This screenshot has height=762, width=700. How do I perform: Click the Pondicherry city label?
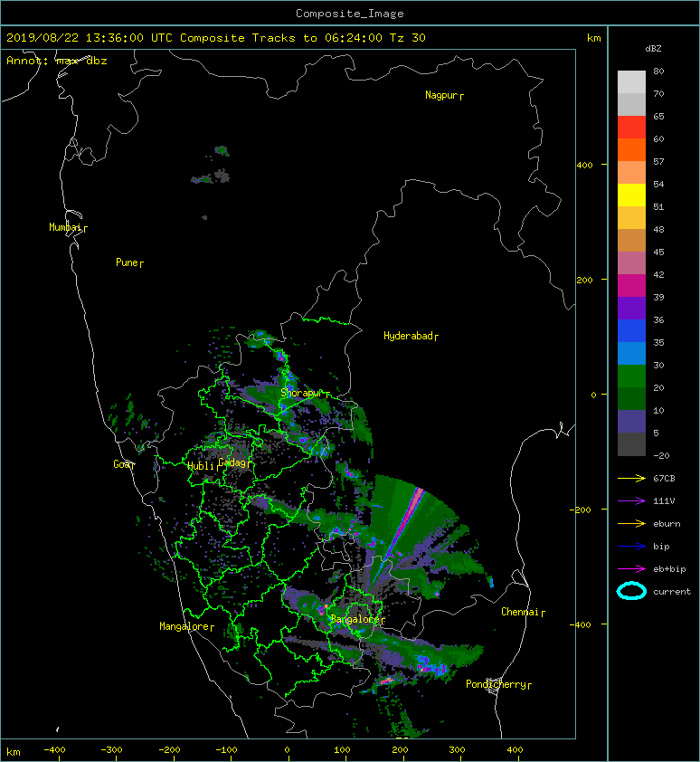pos(496,684)
